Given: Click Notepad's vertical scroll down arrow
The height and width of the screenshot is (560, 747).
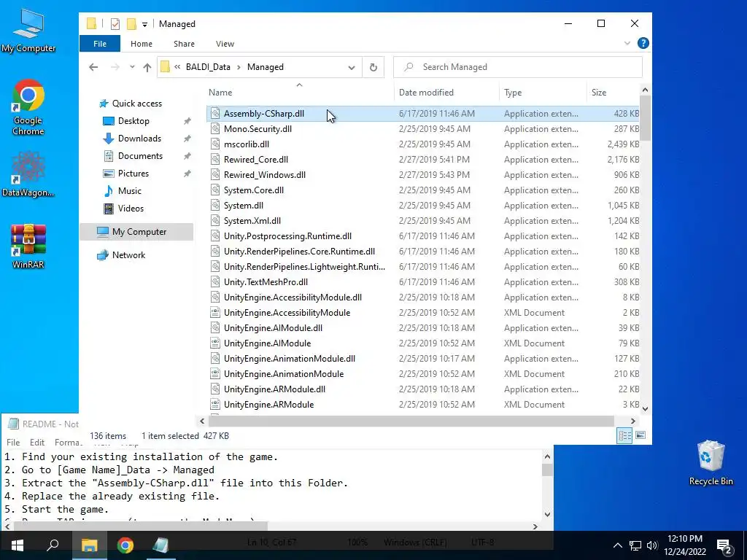Looking at the screenshot, I should pyautogui.click(x=547, y=514).
